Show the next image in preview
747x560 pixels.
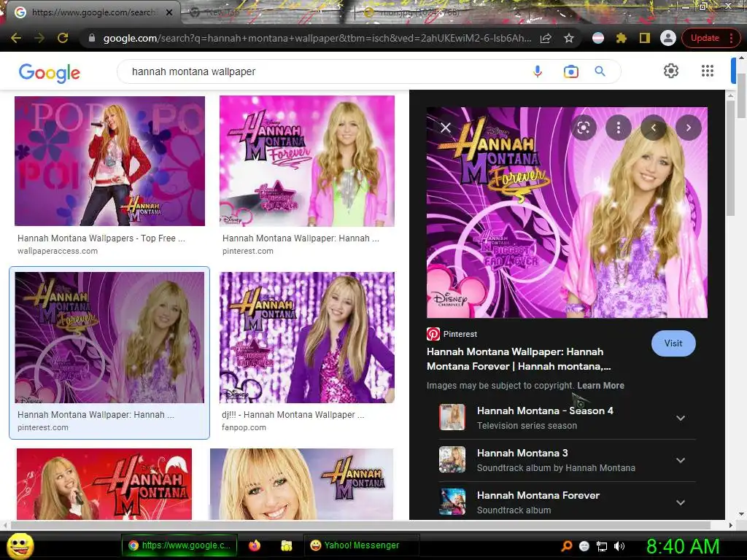pyautogui.click(x=689, y=128)
